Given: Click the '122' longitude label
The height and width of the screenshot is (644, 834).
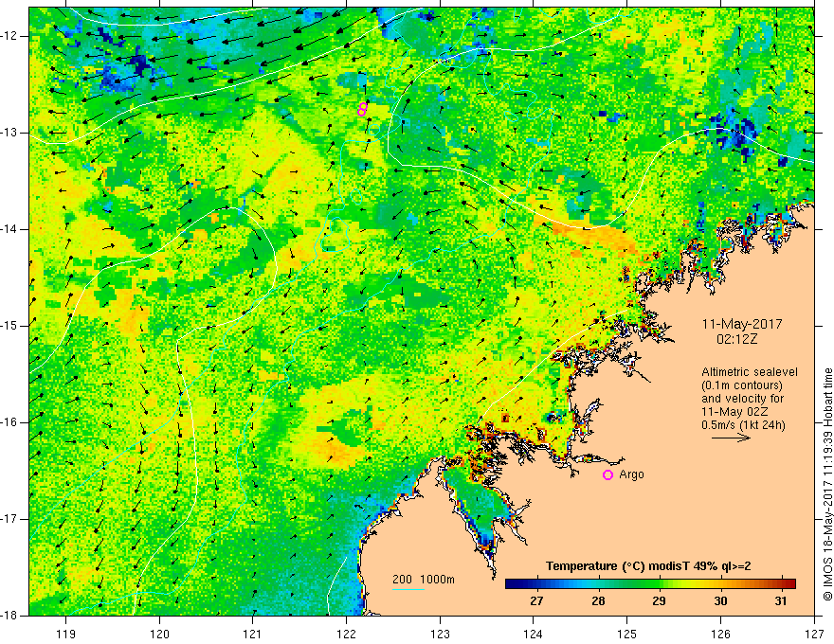Looking at the screenshot, I should click(x=346, y=634).
